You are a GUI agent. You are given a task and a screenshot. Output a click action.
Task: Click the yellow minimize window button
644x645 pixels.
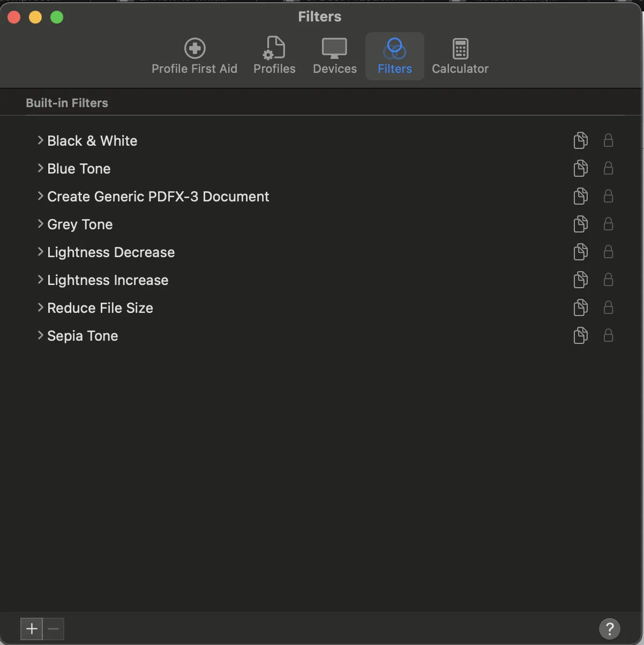pos(35,17)
